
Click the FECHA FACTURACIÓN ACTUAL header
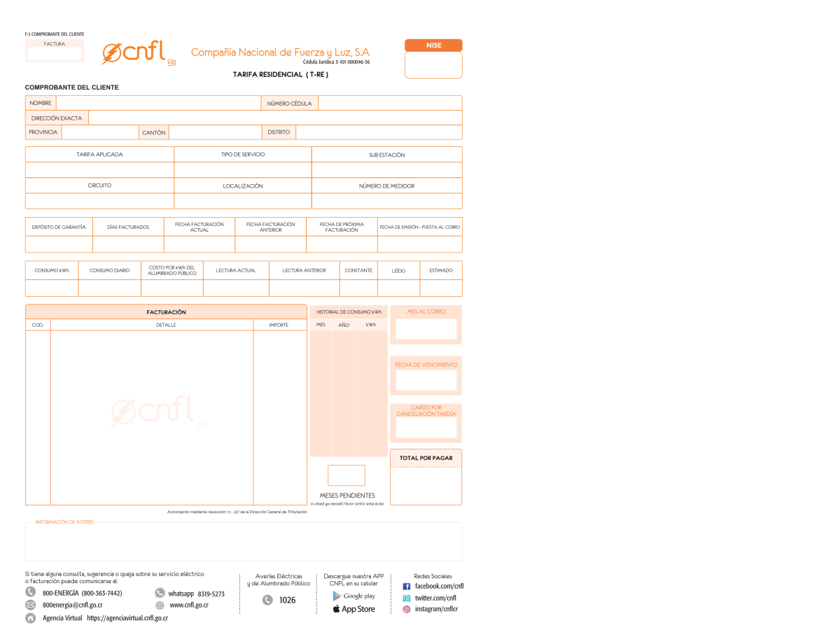click(199, 227)
